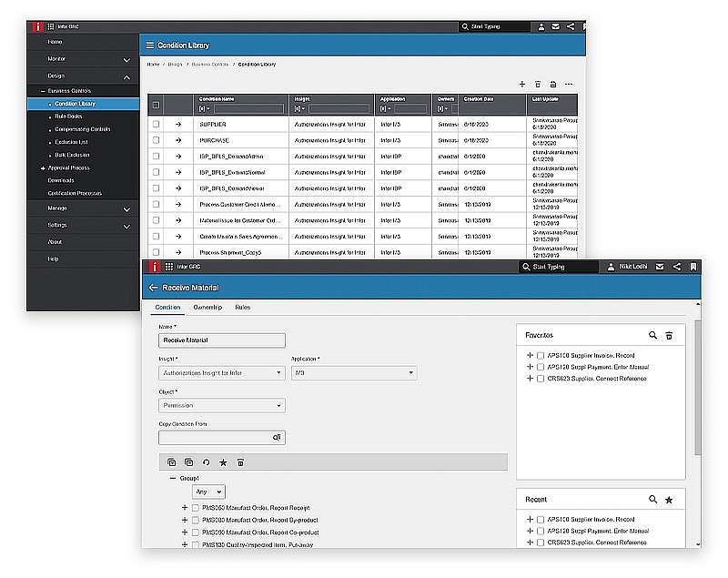
Task: Open Downloads in the sidebar
Action: point(61,180)
